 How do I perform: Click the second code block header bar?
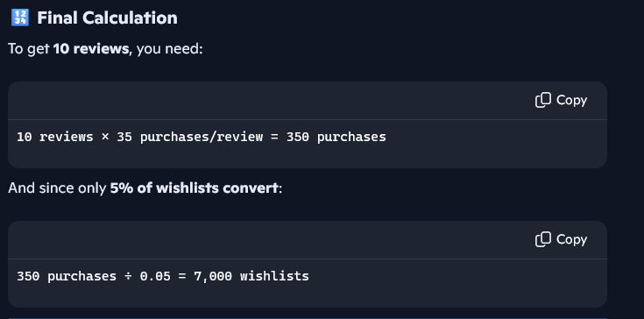coord(308,240)
